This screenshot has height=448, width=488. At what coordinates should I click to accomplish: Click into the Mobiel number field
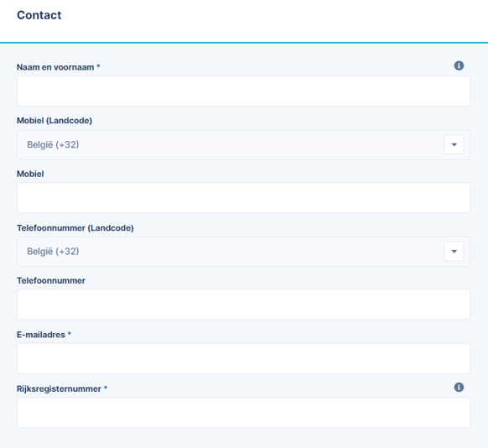(x=243, y=198)
